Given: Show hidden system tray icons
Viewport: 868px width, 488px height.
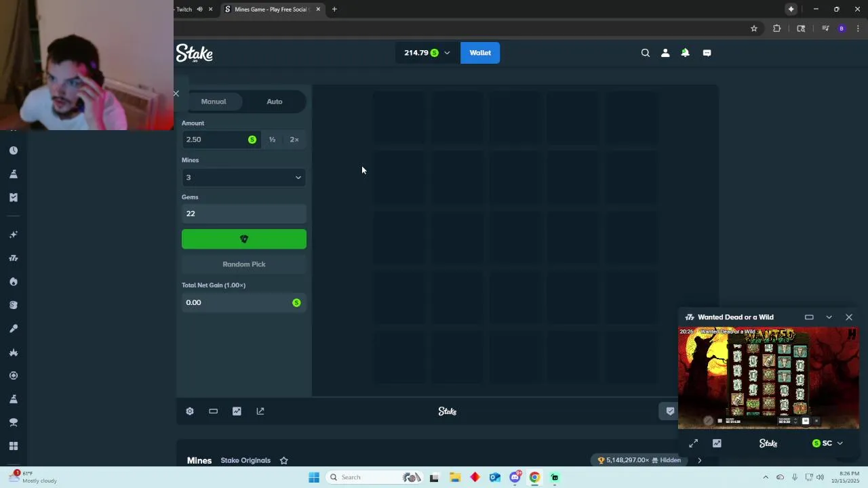Looking at the screenshot, I should 766,477.
